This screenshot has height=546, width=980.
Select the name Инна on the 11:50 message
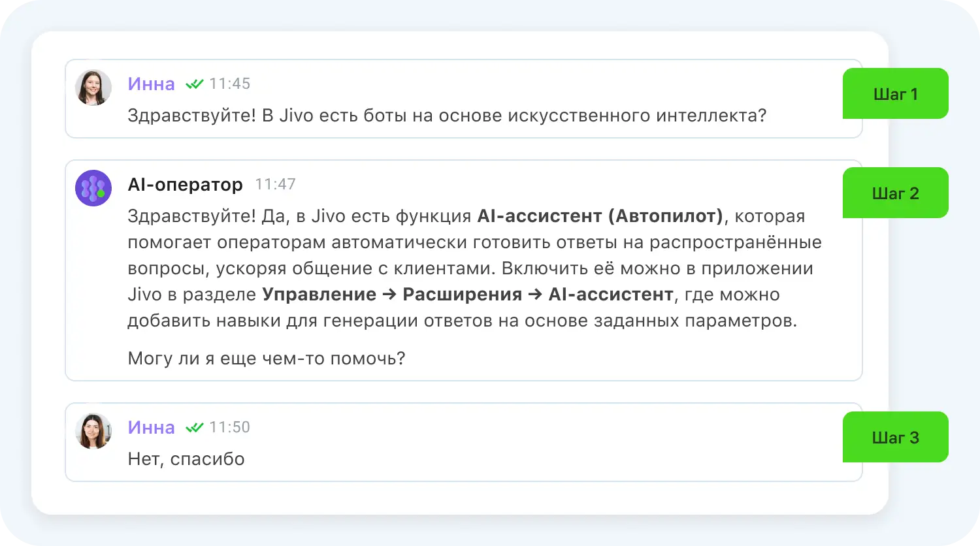pos(152,428)
